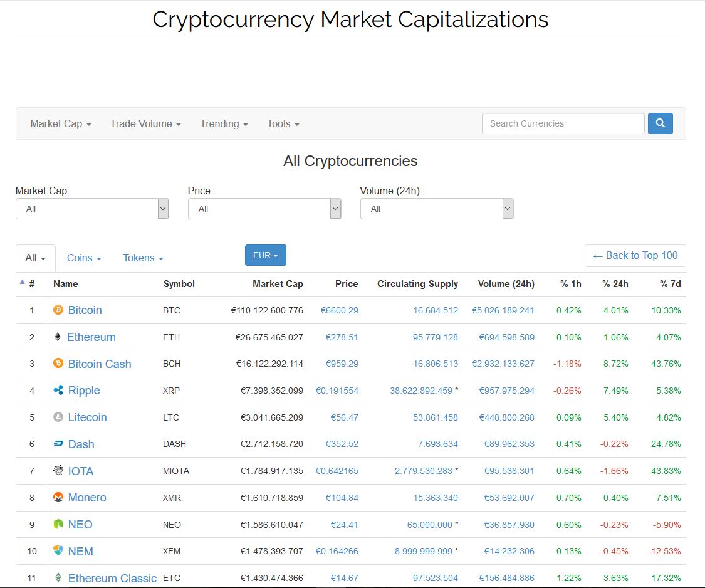Sort table by Symbol column header
The width and height of the screenshot is (705, 588).
point(179,284)
